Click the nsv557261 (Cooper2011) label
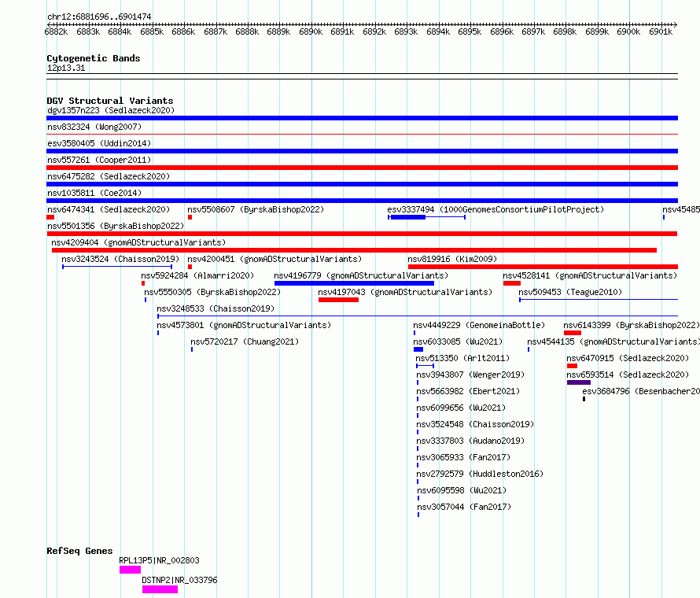700x598 pixels. pos(99,160)
